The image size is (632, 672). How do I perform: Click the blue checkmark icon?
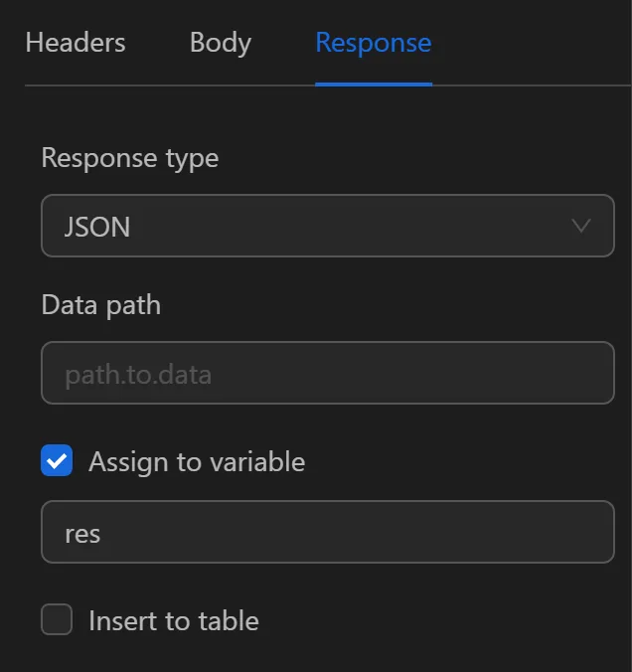(x=57, y=461)
